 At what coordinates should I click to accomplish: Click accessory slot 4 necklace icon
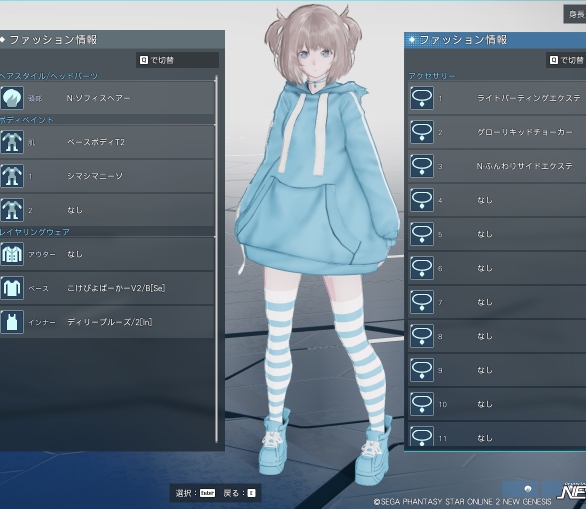[x=422, y=200]
